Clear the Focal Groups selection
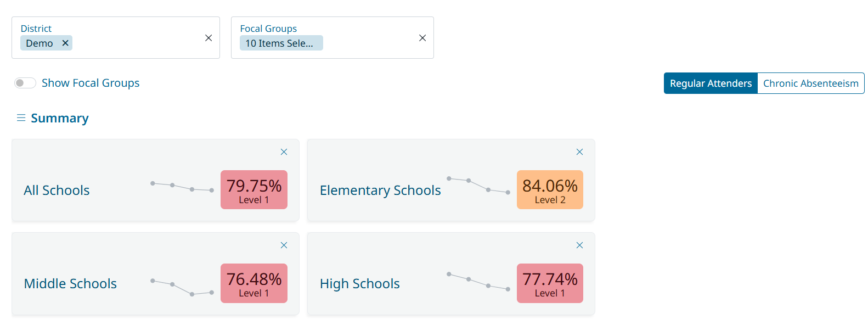This screenshot has height=336, width=868. [x=422, y=38]
